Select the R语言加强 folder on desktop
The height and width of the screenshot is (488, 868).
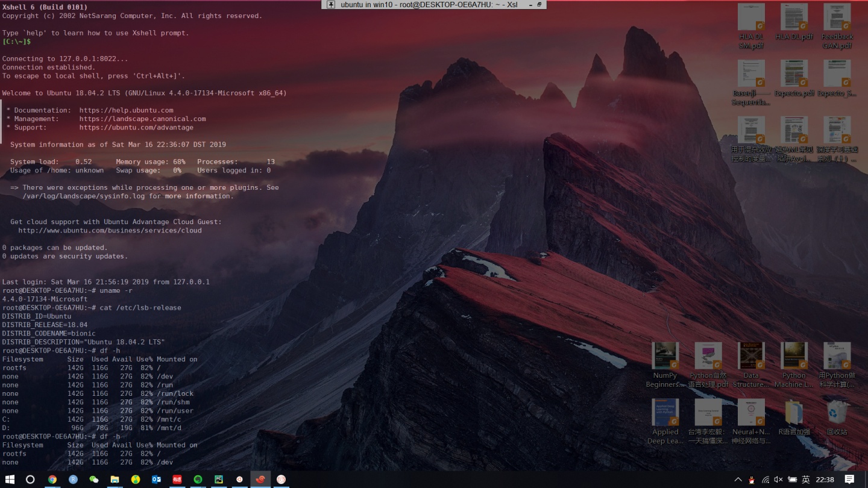coord(794,417)
